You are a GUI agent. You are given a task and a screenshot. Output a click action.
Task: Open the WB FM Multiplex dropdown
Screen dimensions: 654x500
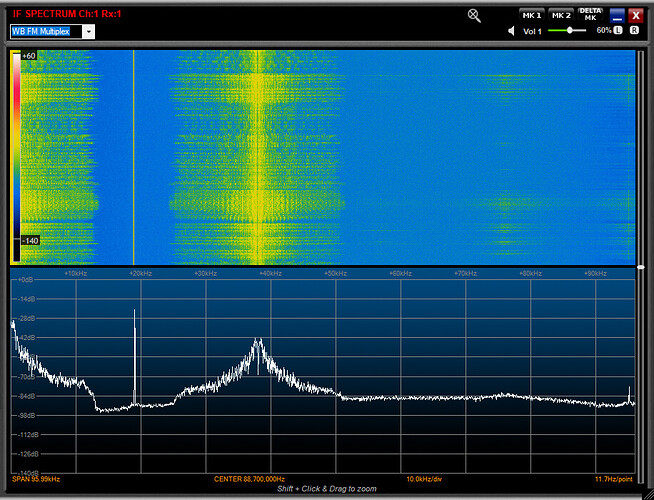[89, 31]
